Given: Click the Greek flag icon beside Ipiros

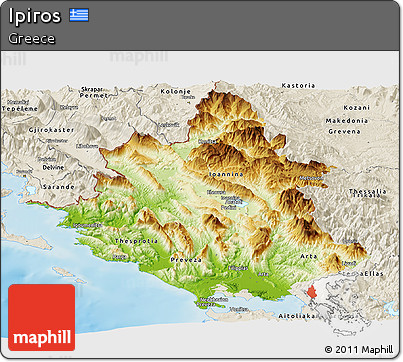Looking at the screenshot, I should coord(79,15).
